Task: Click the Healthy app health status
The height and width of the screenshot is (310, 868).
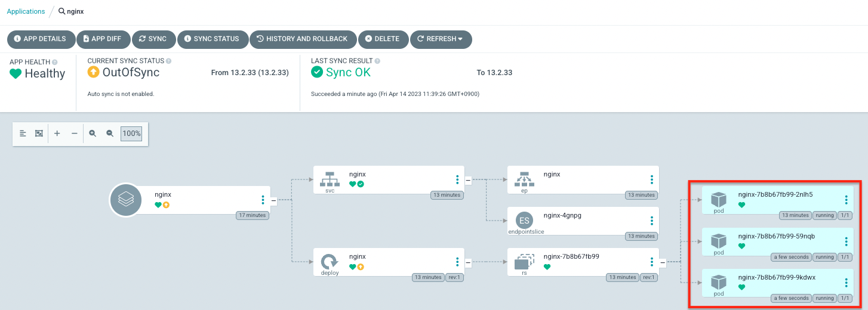Action: [x=45, y=74]
